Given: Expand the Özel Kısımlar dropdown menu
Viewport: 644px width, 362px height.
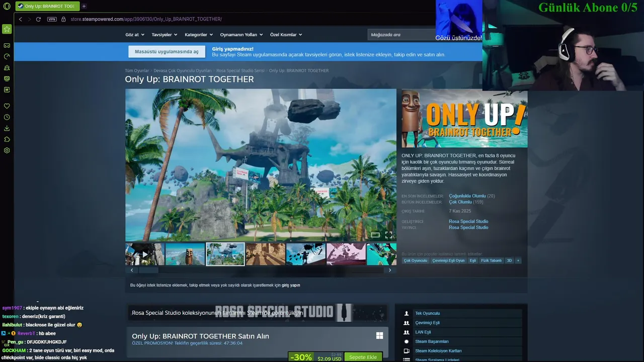Looking at the screenshot, I should click(286, 35).
